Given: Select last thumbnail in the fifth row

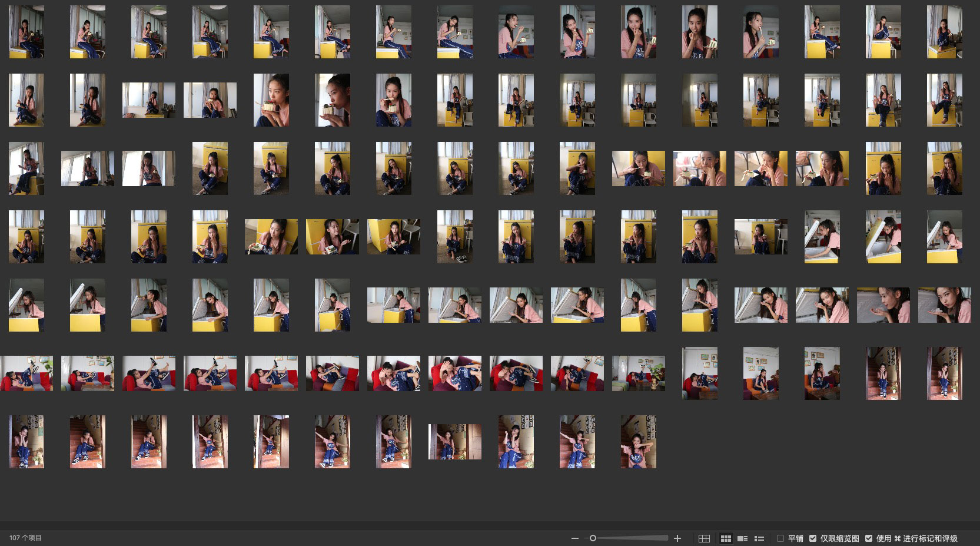Looking at the screenshot, I should 944,305.
